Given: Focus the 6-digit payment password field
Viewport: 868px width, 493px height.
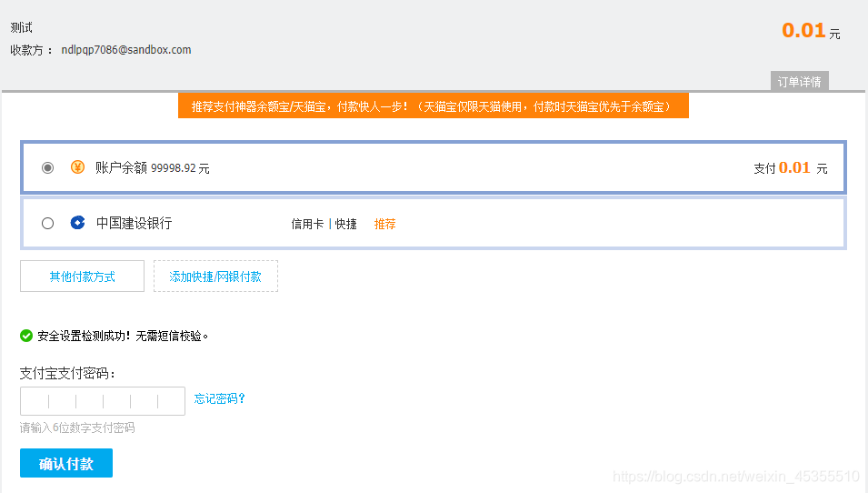Looking at the screenshot, I should 103,401.
